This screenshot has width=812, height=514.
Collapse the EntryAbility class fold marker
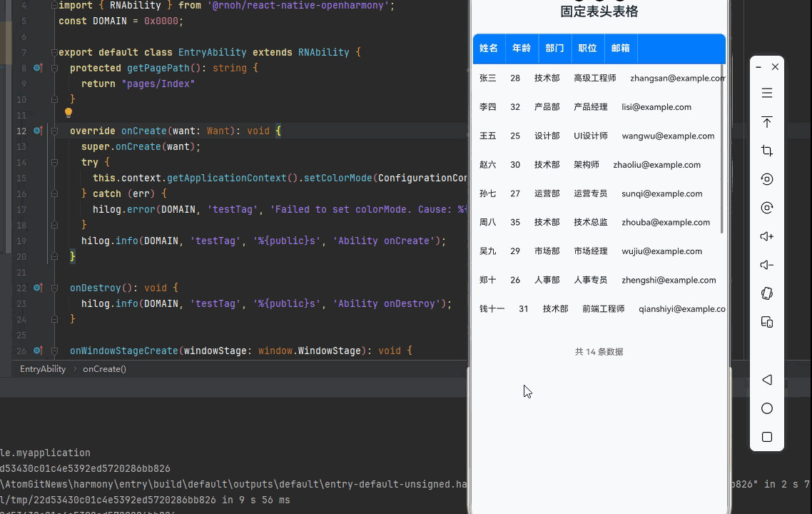click(x=54, y=52)
